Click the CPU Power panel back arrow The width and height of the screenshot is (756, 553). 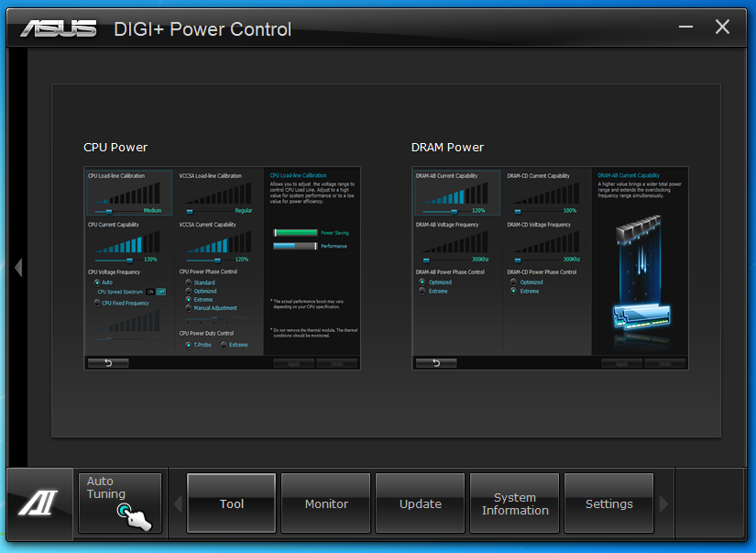click(108, 363)
